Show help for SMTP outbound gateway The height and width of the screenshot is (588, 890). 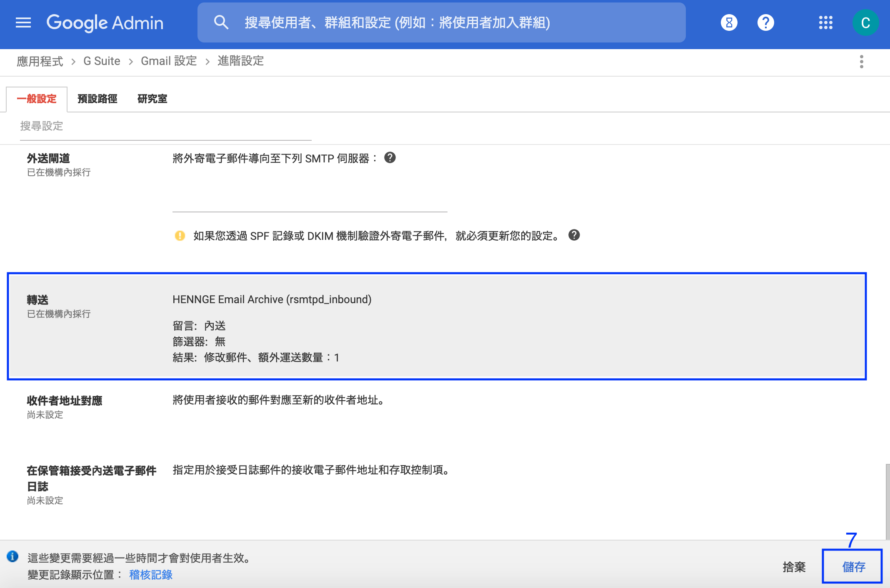(390, 157)
